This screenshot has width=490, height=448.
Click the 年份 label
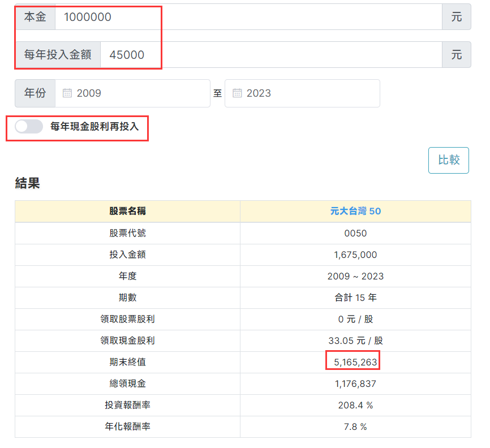[x=35, y=93]
